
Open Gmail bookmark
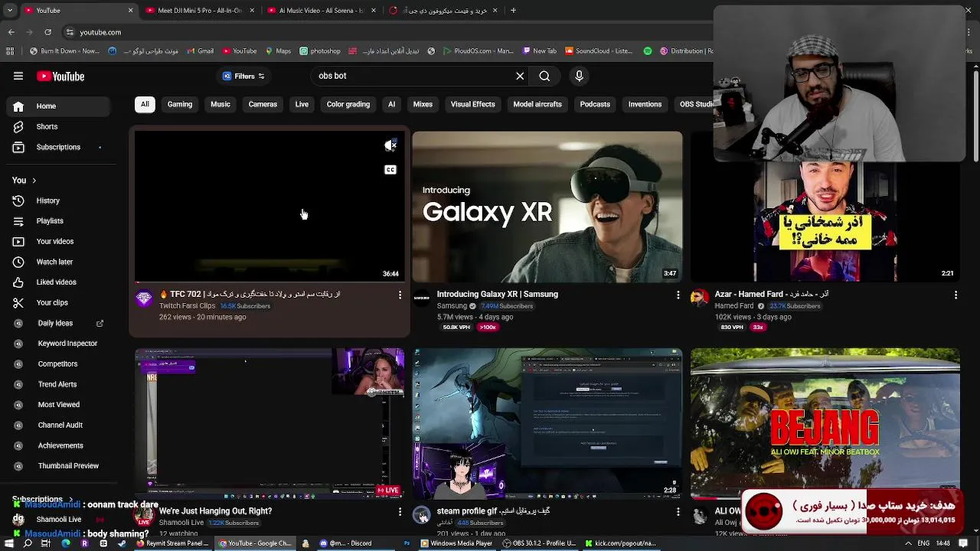[x=201, y=51]
